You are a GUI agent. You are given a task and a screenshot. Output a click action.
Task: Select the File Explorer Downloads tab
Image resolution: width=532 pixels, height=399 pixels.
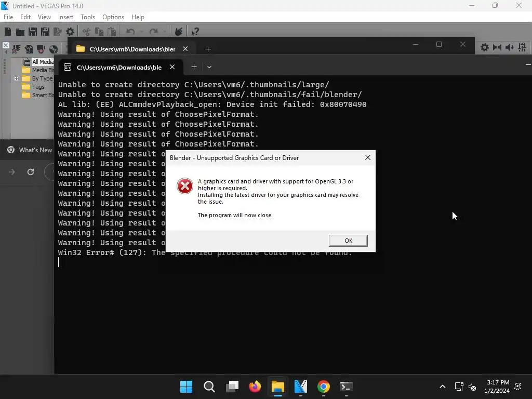132,49
